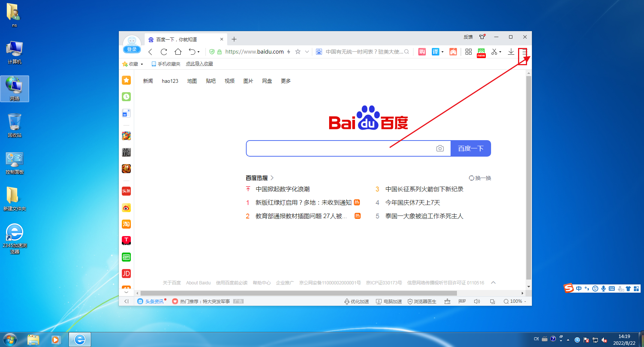Open the downloads manager icon
This screenshot has width=644, height=347.
click(x=511, y=52)
